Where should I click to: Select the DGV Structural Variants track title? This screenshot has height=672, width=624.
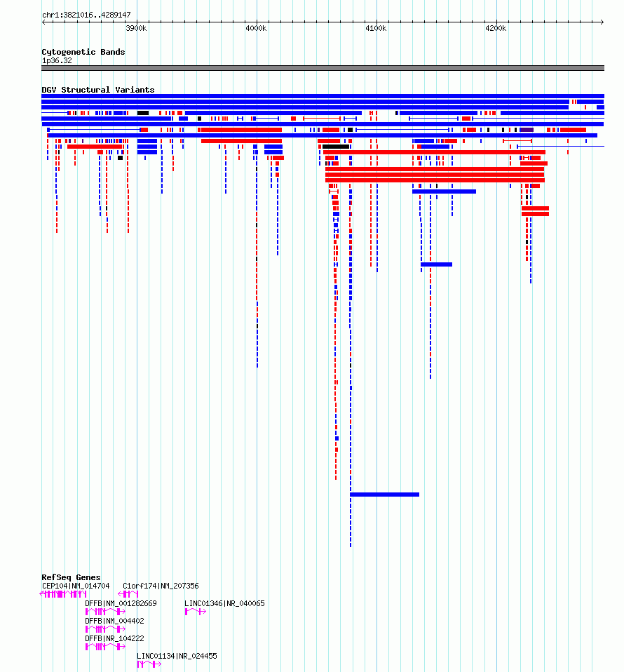click(x=98, y=90)
